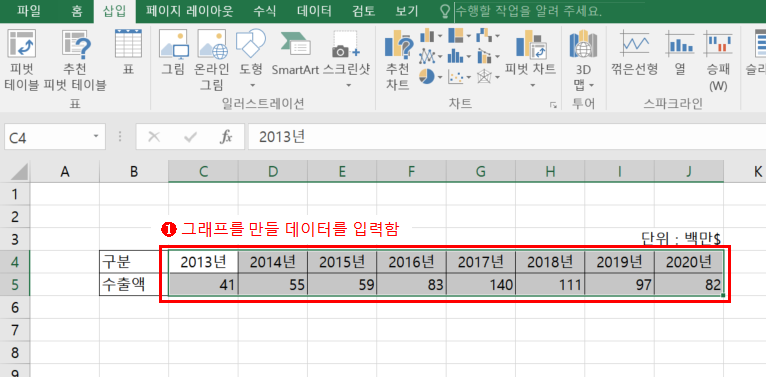The height and width of the screenshot is (377, 766).
Task: Switch to the Page Layout (페이지 레이아웃) tab
Action: (x=190, y=11)
